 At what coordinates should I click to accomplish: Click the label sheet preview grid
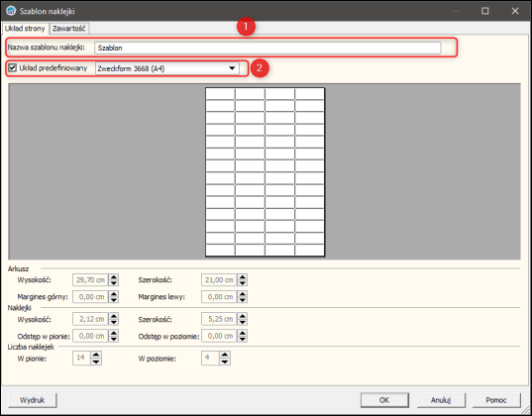click(265, 172)
